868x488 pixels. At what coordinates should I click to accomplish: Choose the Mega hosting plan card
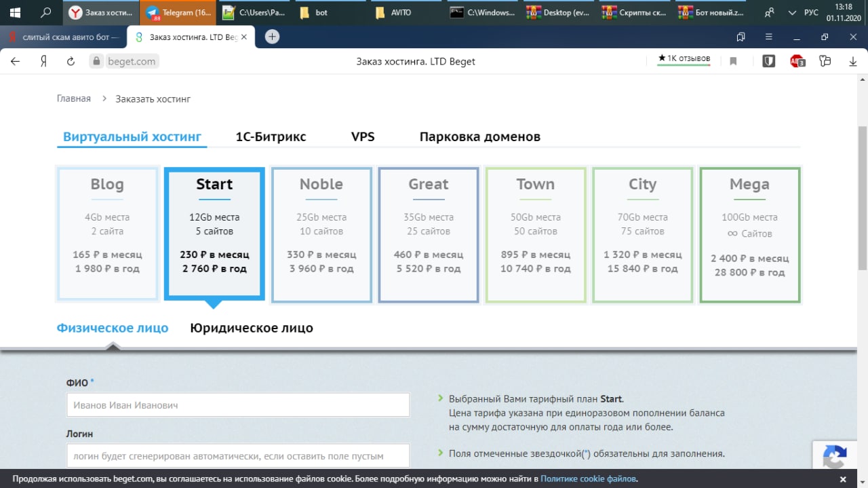[x=750, y=234]
